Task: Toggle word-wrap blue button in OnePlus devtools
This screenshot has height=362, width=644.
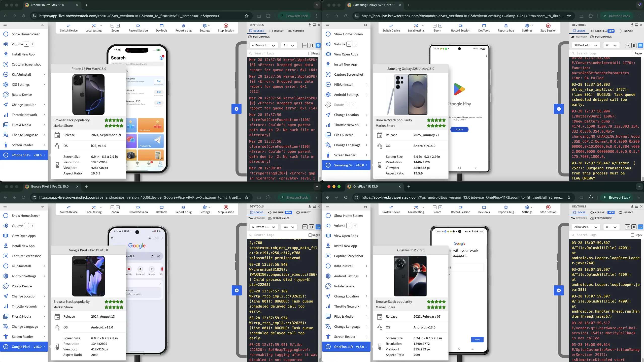Action: point(640,227)
